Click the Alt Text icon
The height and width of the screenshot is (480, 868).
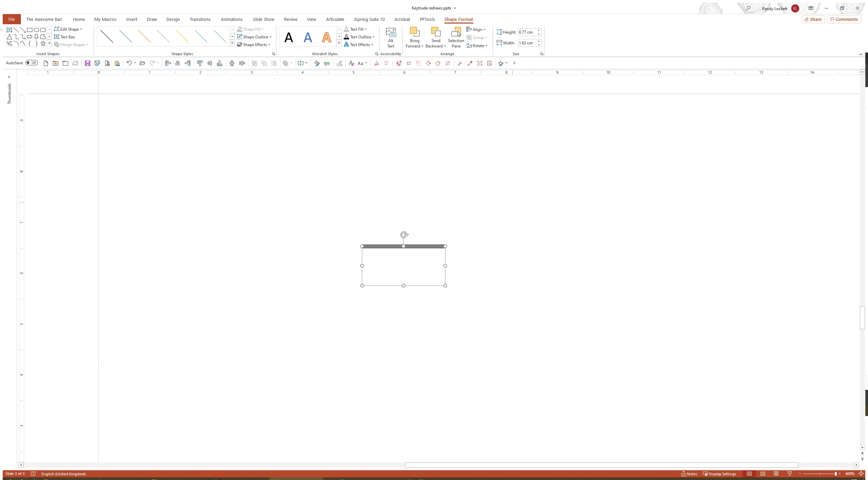coord(391,38)
